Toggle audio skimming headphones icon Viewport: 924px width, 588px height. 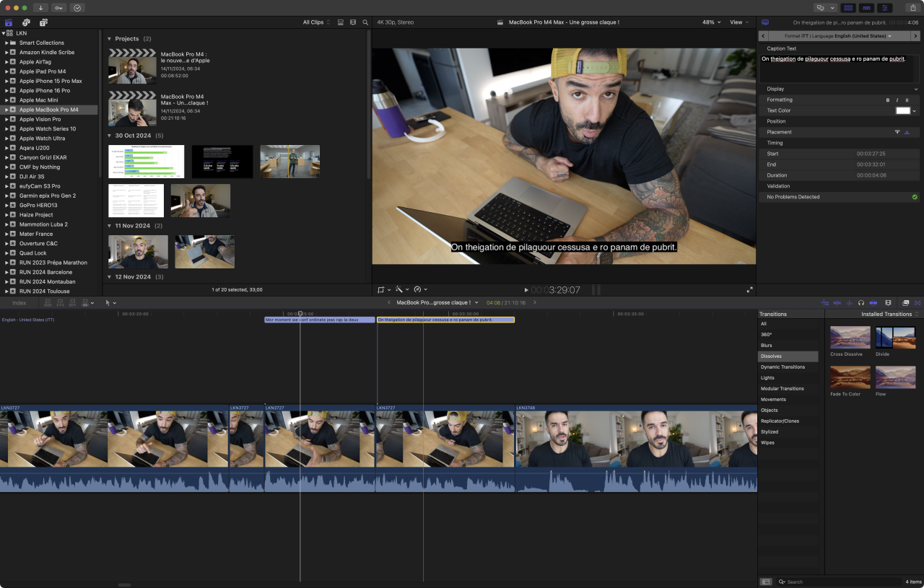tap(861, 302)
